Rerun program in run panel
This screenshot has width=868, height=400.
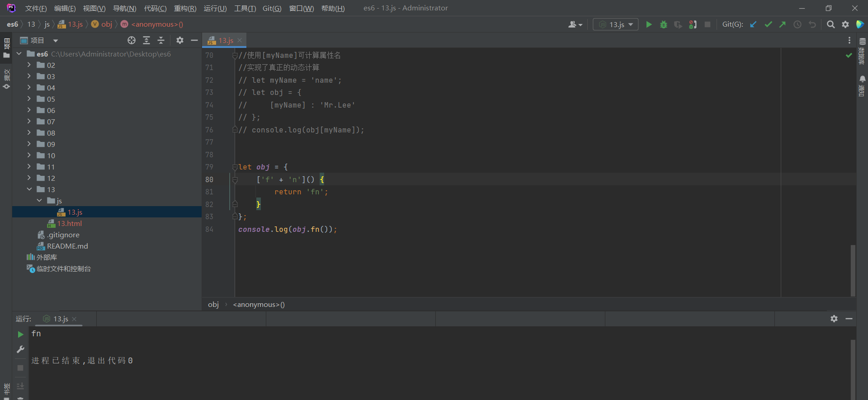20,334
